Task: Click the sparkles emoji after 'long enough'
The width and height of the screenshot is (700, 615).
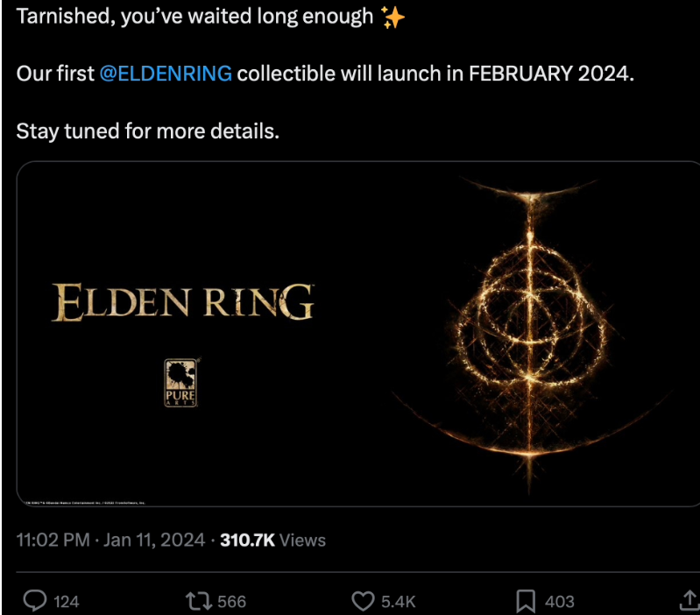Action: click(392, 18)
